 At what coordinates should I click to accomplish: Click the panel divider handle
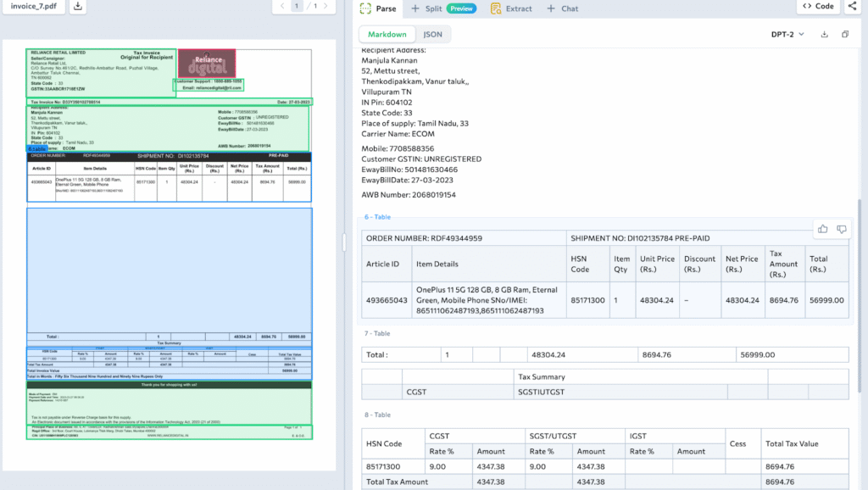coord(344,242)
